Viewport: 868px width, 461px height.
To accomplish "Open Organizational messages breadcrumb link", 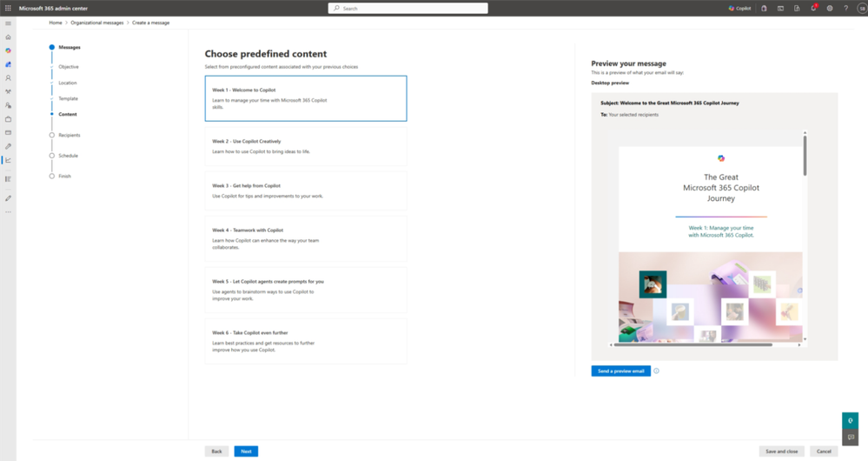I will (96, 23).
